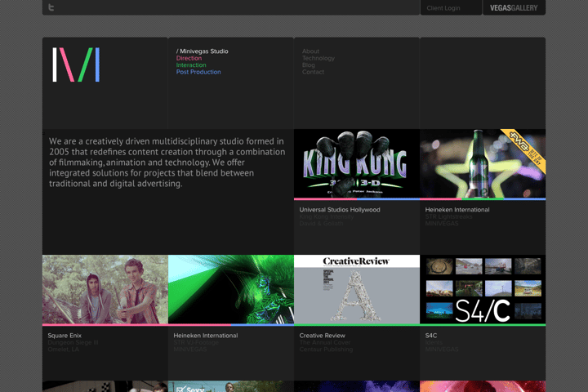Click the Idents subtitle under S4C
Screen dimensions: 588x392
[x=434, y=342]
